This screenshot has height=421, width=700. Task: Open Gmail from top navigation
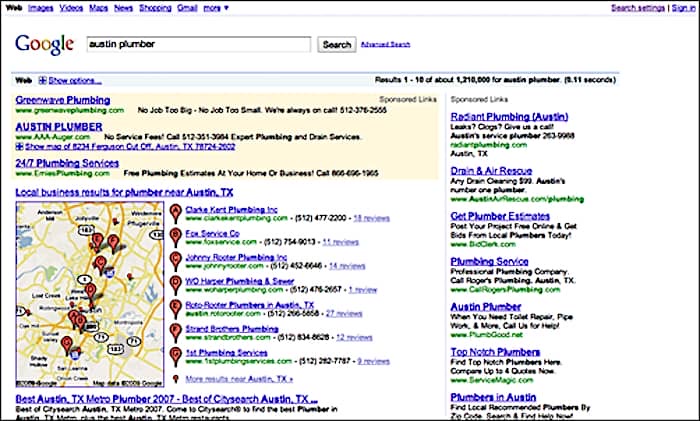point(188,8)
